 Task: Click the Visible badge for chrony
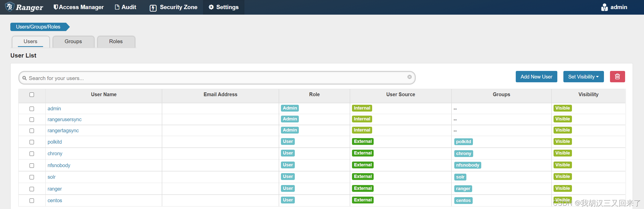tap(563, 153)
